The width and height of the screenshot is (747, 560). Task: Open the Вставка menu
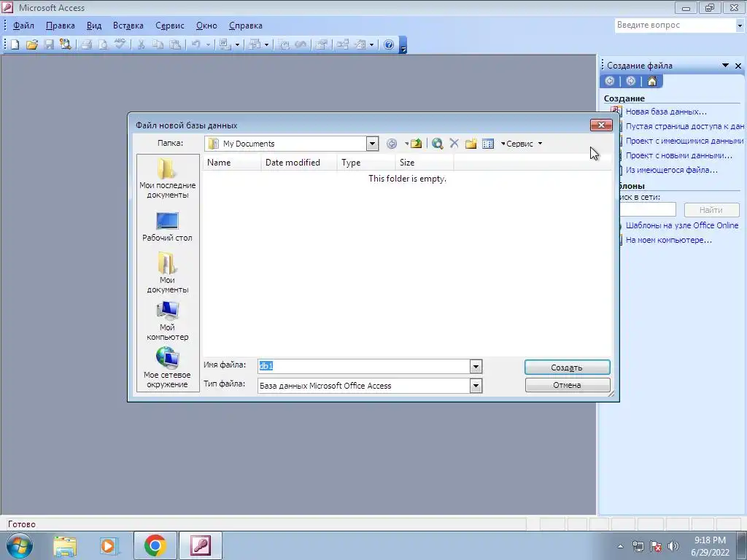pos(128,26)
